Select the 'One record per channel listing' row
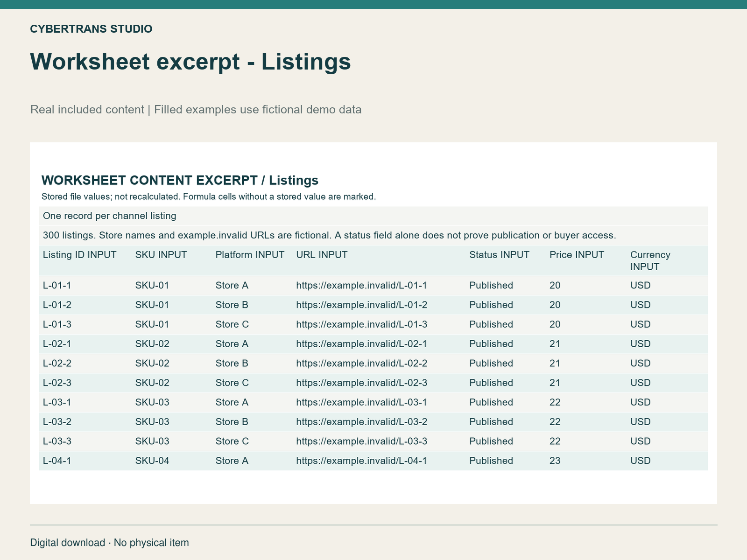Viewport: 747px width, 560px height. coord(373,216)
